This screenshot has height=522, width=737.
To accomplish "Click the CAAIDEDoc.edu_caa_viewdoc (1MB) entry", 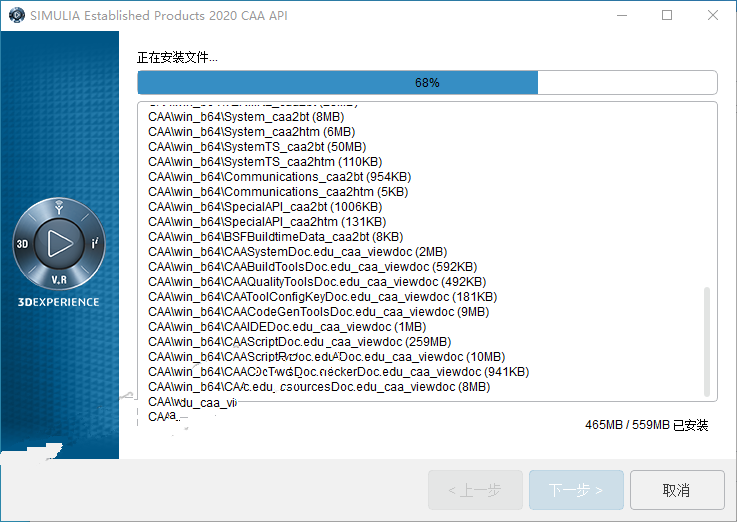I will coord(287,327).
